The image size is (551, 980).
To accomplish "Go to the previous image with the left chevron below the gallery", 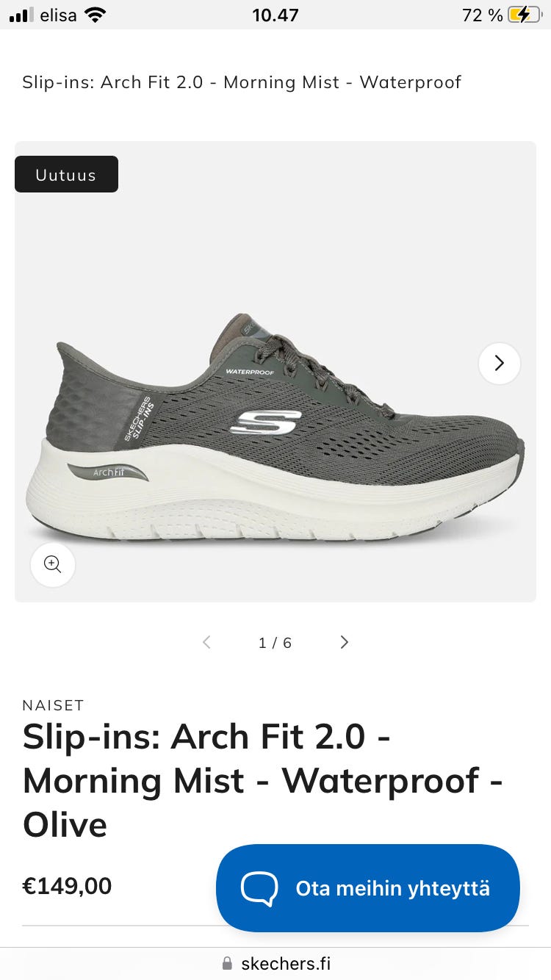I will (206, 642).
